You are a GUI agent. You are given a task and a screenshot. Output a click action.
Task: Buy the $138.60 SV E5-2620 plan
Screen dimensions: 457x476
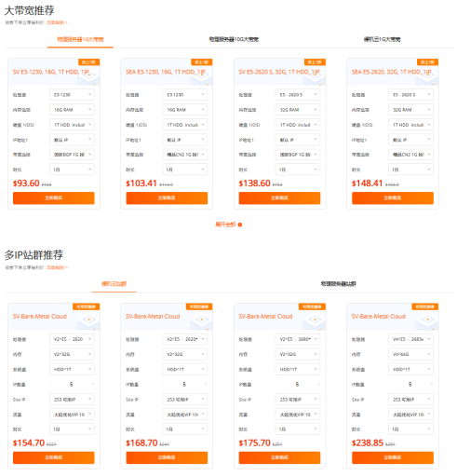279,198
